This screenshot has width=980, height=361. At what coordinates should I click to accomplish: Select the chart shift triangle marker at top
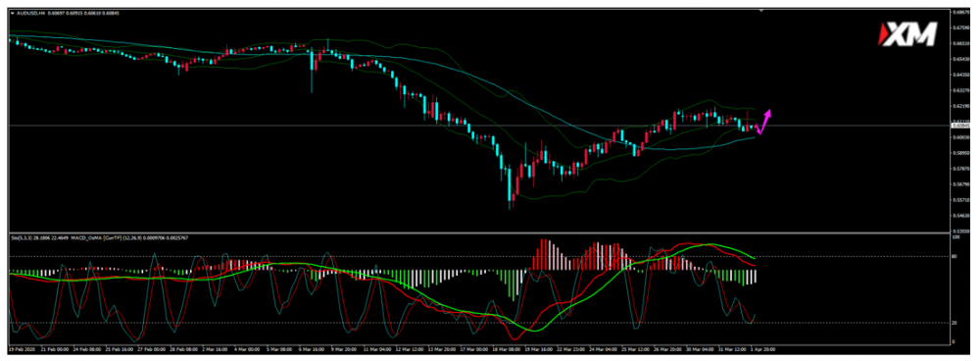click(760, 11)
